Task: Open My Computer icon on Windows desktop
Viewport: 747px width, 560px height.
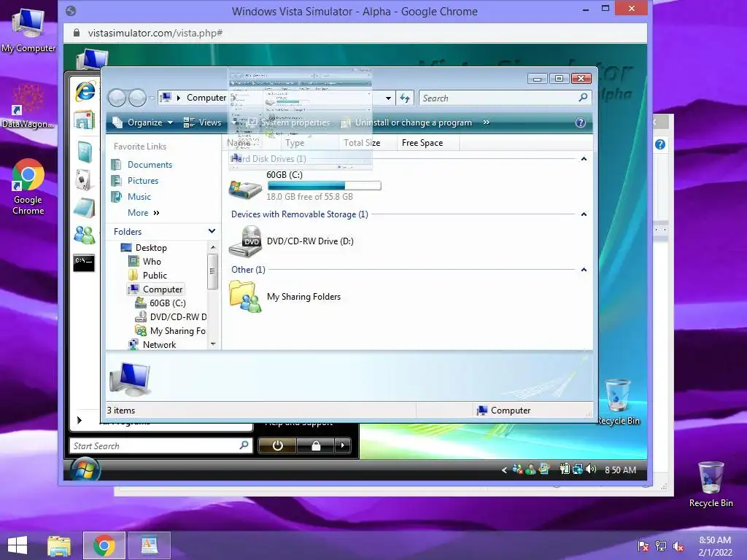Action: pyautogui.click(x=28, y=31)
